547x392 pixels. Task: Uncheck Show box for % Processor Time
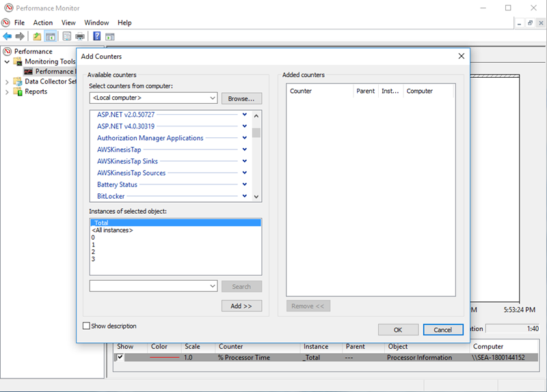tap(120, 357)
